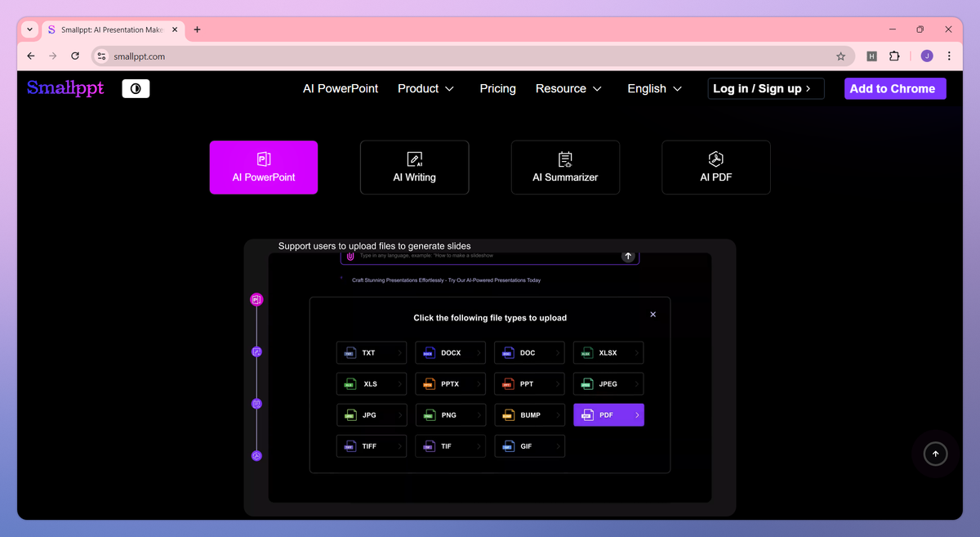Image resolution: width=980 pixels, height=537 pixels.
Task: Click the XLS file type option
Action: click(372, 383)
